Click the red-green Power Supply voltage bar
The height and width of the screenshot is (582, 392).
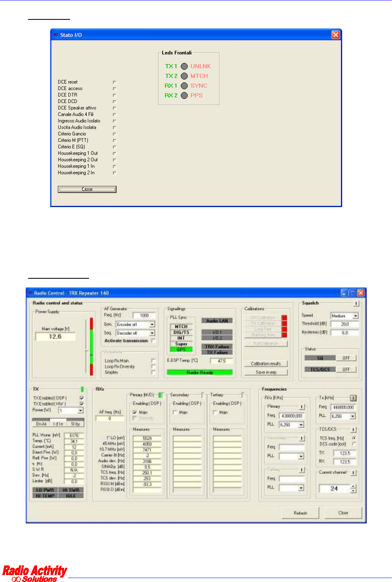(91, 346)
